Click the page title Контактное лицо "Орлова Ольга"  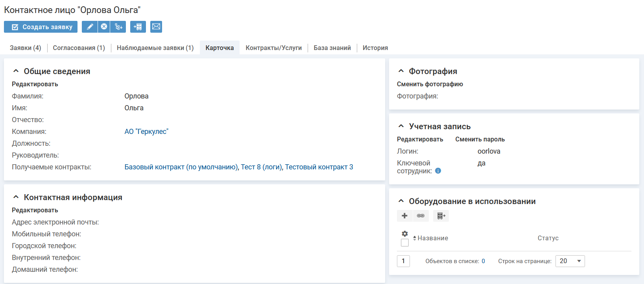pos(72,10)
